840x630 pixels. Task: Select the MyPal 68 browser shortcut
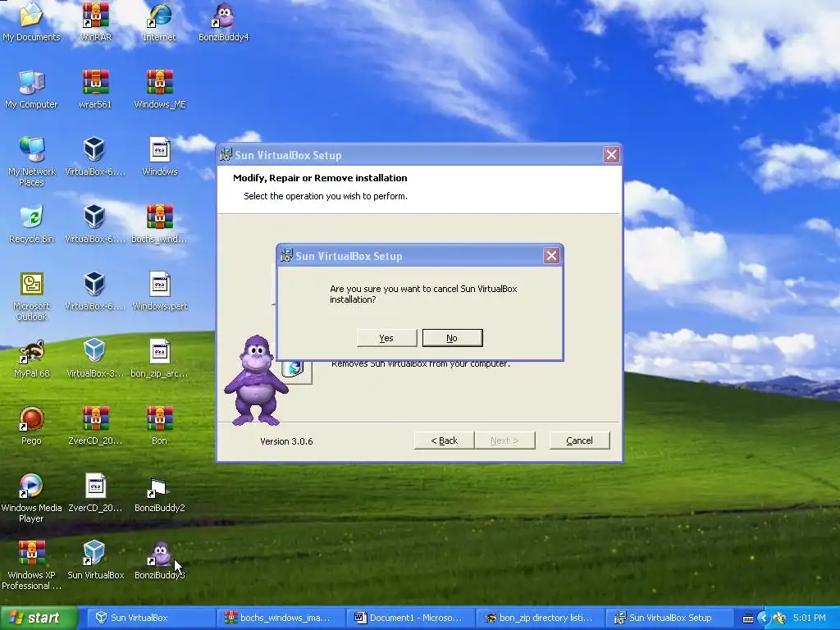coord(31,358)
